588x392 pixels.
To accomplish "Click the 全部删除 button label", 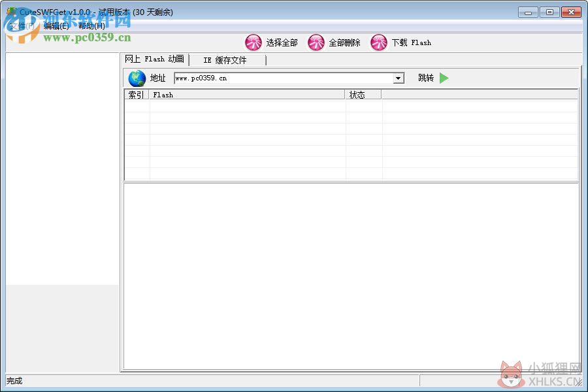I will tap(344, 42).
